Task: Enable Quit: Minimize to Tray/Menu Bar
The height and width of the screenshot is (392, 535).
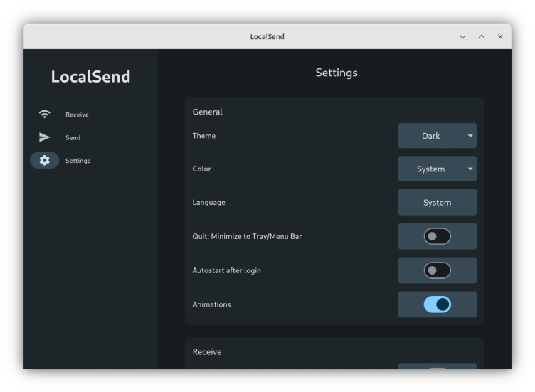Action: coord(437,236)
